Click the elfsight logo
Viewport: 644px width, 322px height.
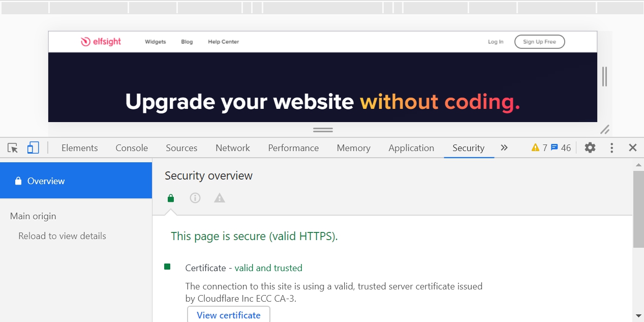100,42
